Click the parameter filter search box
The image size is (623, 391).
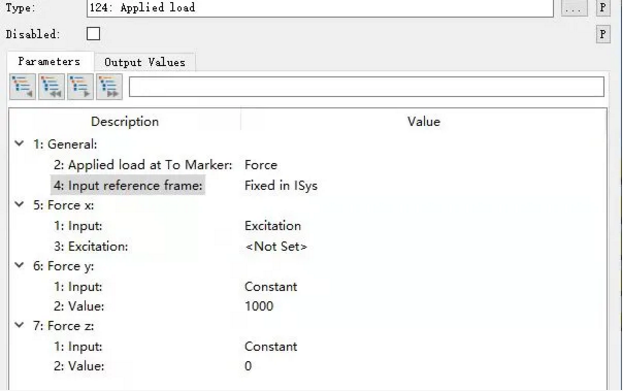tap(366, 87)
